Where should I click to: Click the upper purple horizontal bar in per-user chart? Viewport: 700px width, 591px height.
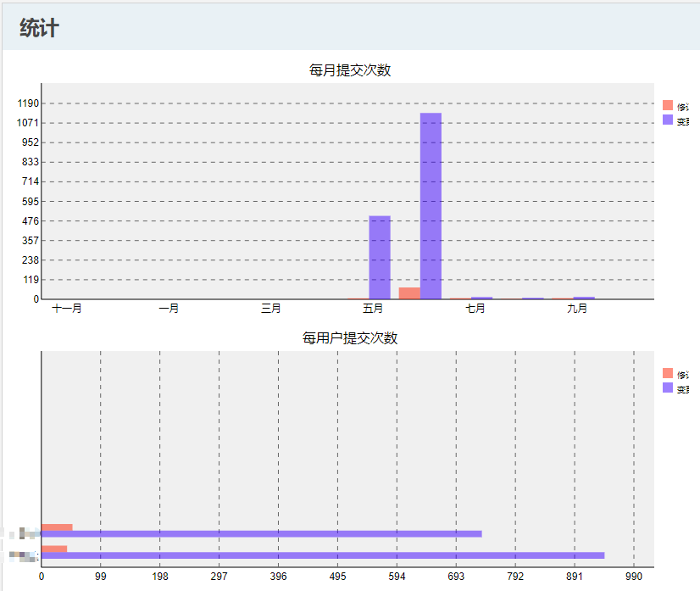click(261, 533)
